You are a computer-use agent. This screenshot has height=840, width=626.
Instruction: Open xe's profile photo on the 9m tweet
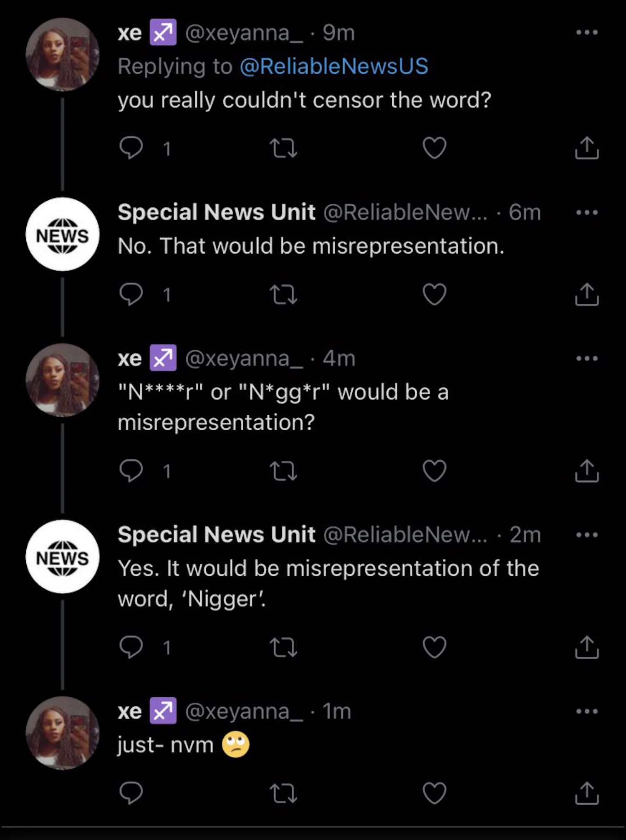coord(63,54)
